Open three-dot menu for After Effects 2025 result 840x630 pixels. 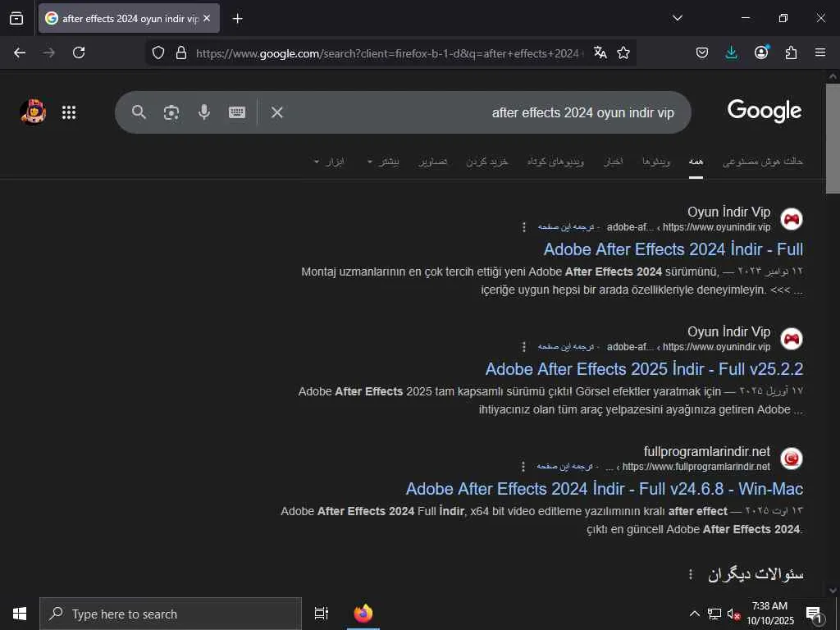pyautogui.click(x=524, y=347)
